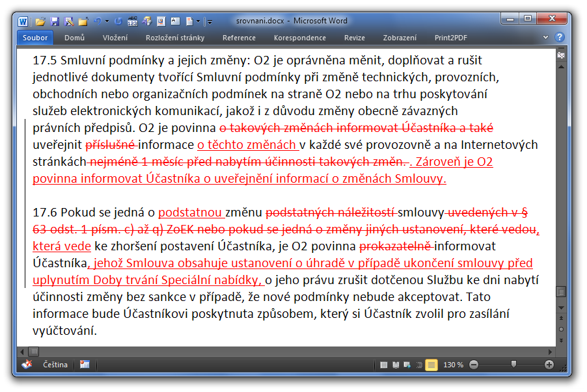Click the text box icon in quick toolbar
This screenshot has height=392, width=587.
[175, 21]
